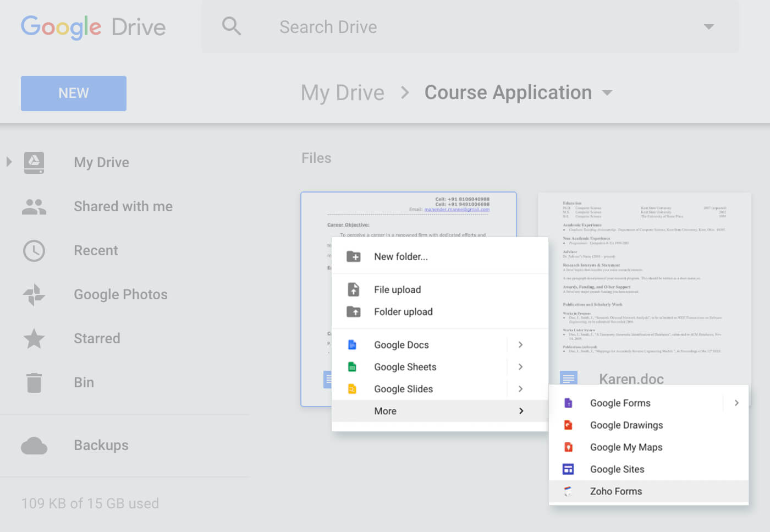Expand Google Forms submenu arrow
This screenshot has height=532, width=770.
736,403
